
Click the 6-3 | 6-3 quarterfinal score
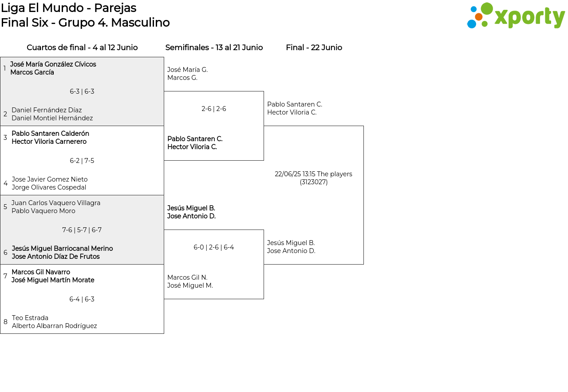point(82,91)
